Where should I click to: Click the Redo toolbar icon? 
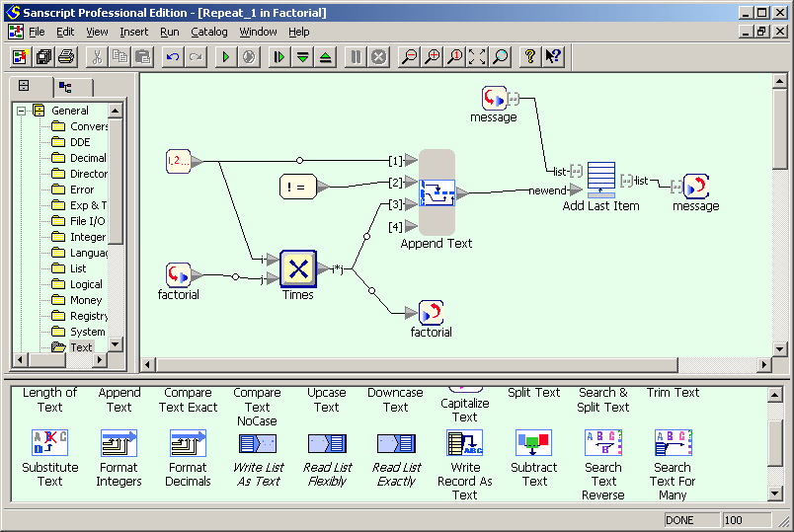[x=196, y=56]
